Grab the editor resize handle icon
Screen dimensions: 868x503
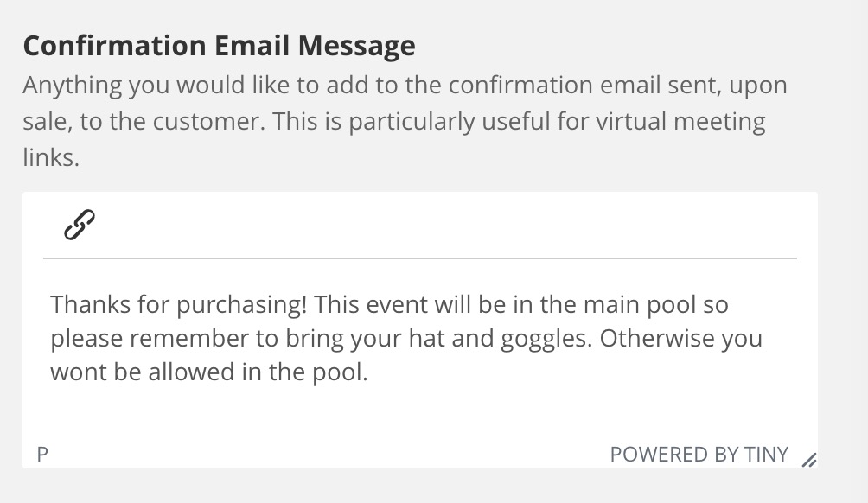[808, 459]
